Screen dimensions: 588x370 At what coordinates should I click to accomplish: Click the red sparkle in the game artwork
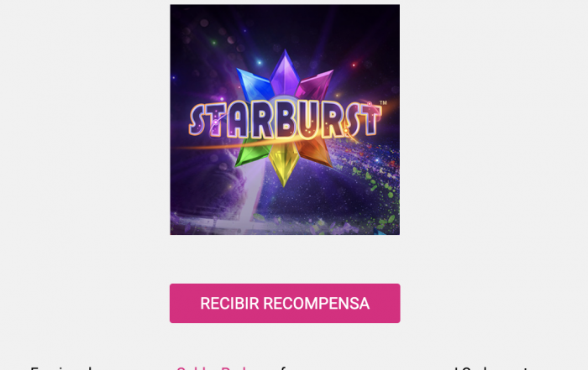(354, 65)
